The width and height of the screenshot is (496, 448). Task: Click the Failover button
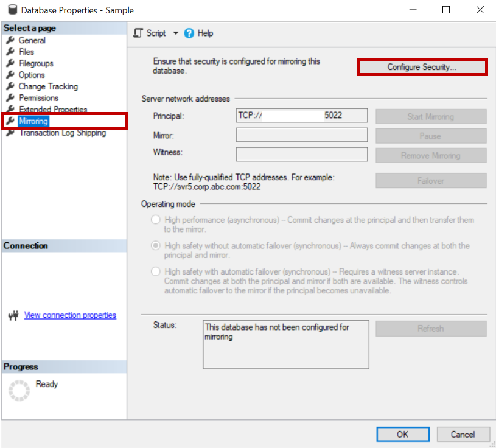click(x=431, y=181)
